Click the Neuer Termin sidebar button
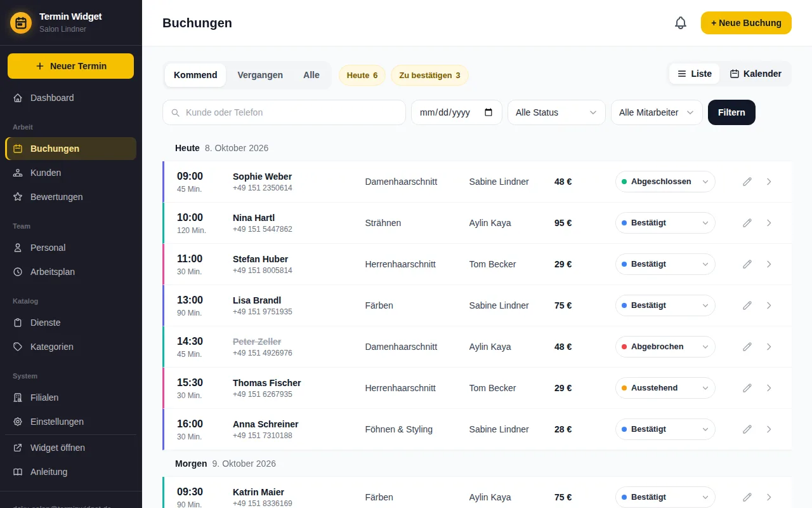The image size is (812, 508). point(71,66)
